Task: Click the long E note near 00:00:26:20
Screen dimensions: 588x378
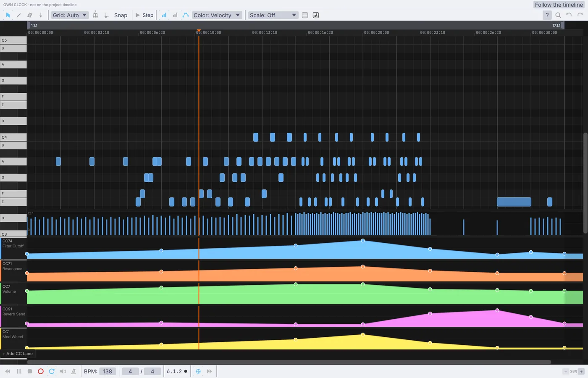Action: tap(514, 202)
